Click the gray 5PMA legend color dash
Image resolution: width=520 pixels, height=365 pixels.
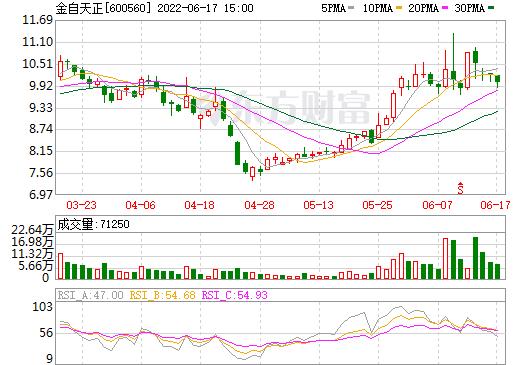click(x=351, y=8)
